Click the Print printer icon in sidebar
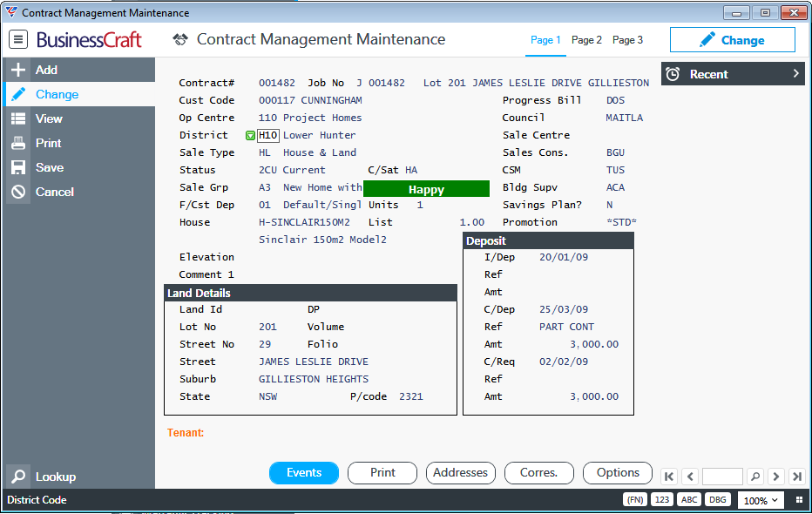This screenshot has height=514, width=812. point(18,143)
